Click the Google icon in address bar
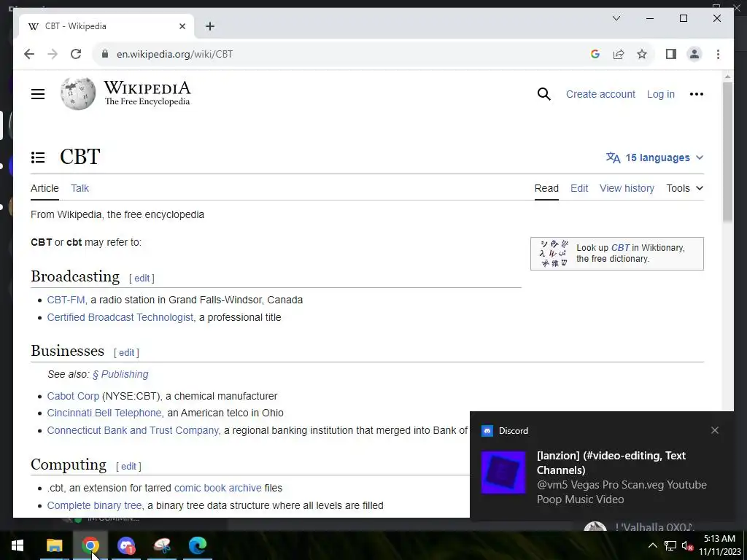The width and height of the screenshot is (747, 560). tap(595, 54)
